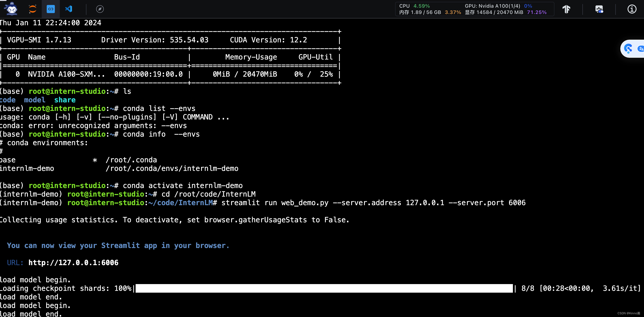The height and width of the screenshot is (317, 644).
Task: Click 'error: unrecognized arguments: --envs' line
Action: coord(107,126)
